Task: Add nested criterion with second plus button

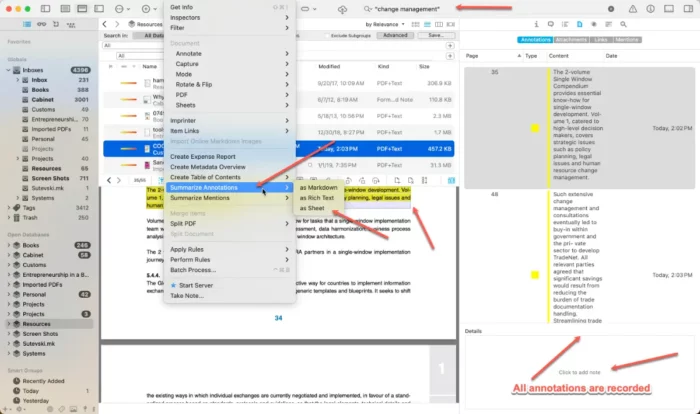Action: [x=450, y=56]
